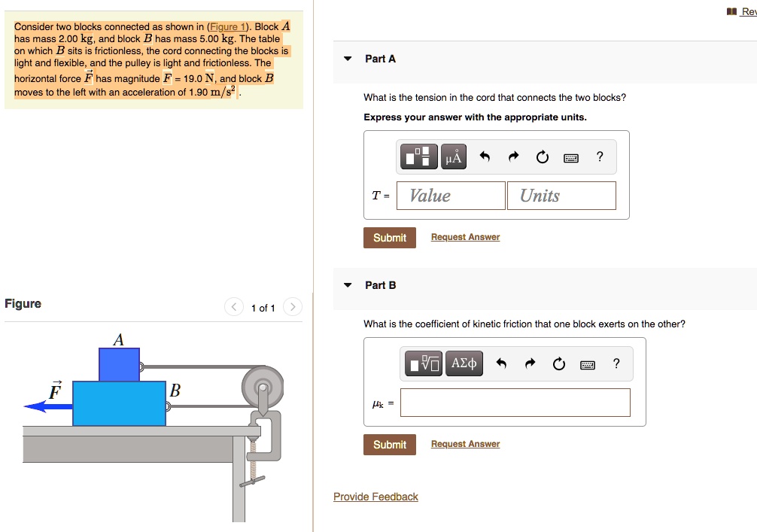This screenshot has height=532, width=757.
Task: Open the Greek symbols palette (ΑΣΦ) in Part B
Action: pyautogui.click(x=464, y=363)
